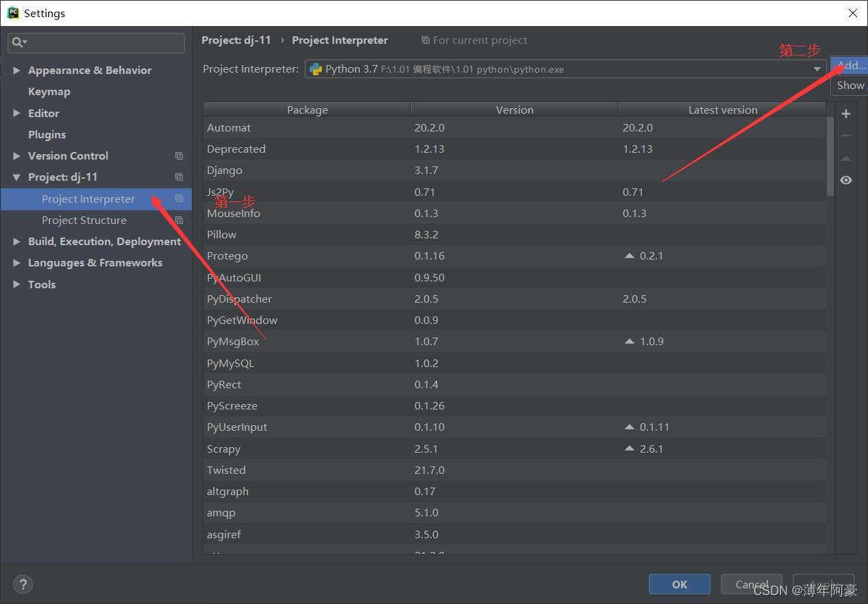Select the altgraph package row
This screenshot has height=604, width=868.
pos(514,492)
